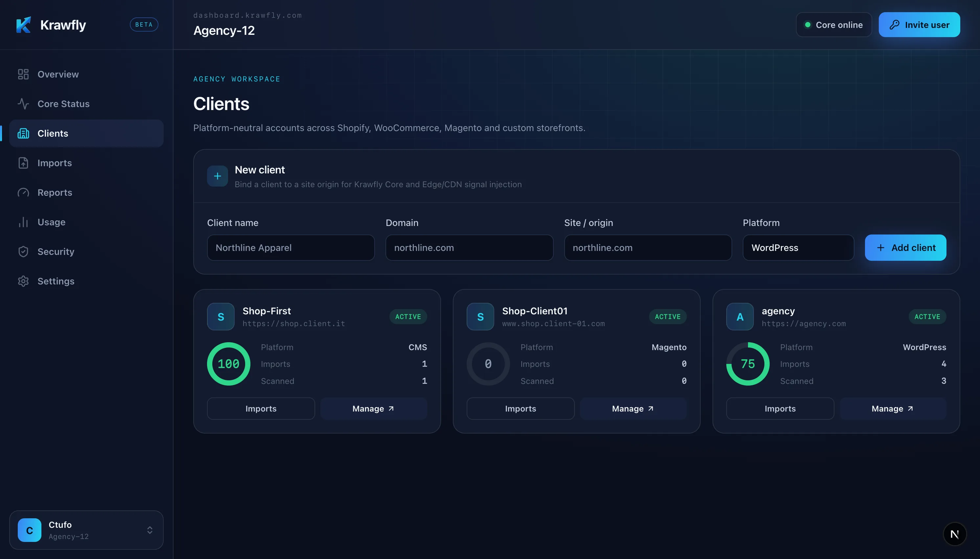
Task: Click the https://agency.com URL text
Action: click(x=804, y=324)
